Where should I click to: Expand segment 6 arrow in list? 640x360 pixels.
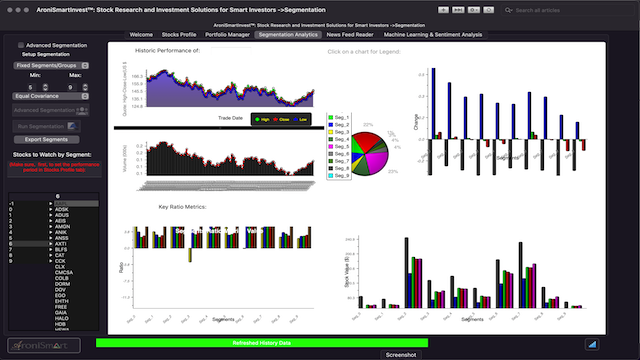pos(51,243)
